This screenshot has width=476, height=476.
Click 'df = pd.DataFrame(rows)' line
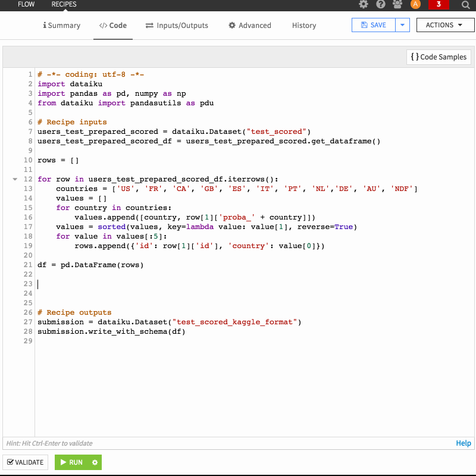point(90,265)
